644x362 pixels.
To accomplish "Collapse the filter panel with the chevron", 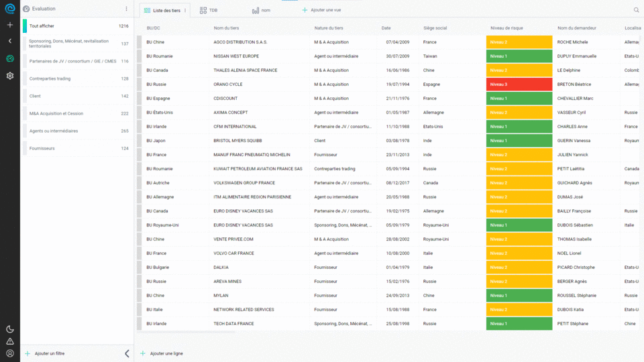I will tap(127, 353).
